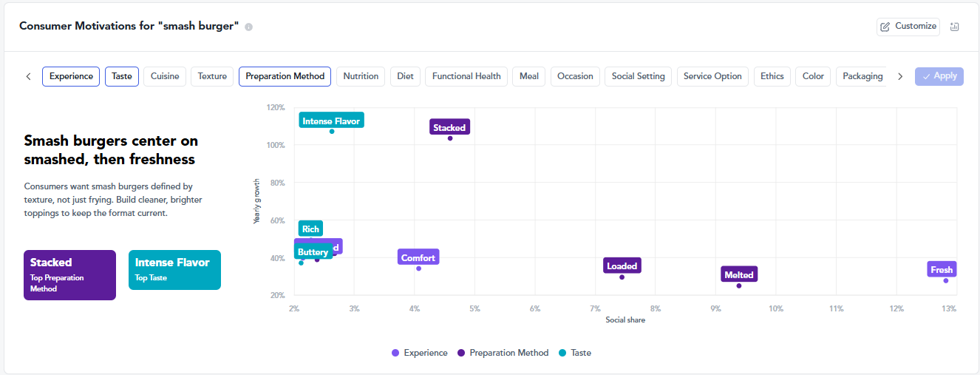Select the Functional Health category chip

466,76
